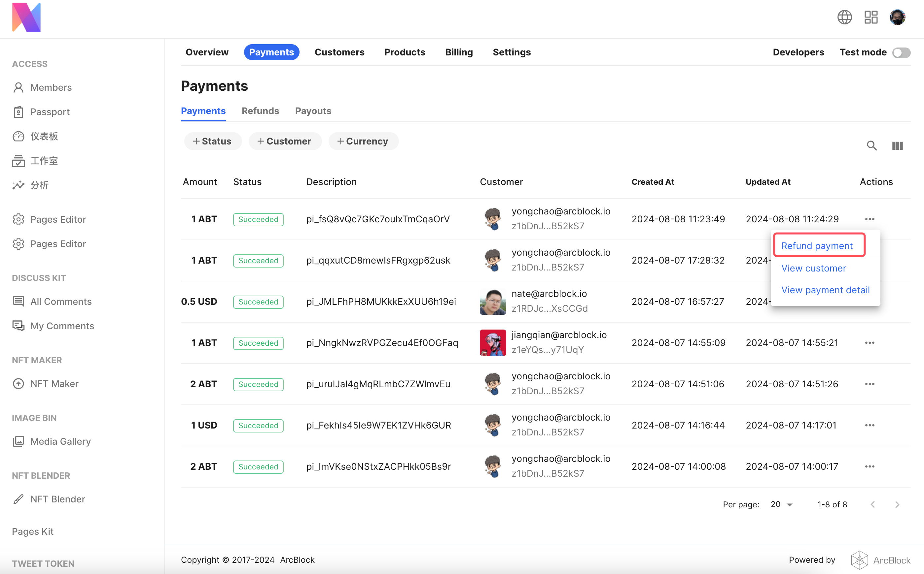The height and width of the screenshot is (574, 924).
Task: Add Currency filter
Action: pos(363,141)
